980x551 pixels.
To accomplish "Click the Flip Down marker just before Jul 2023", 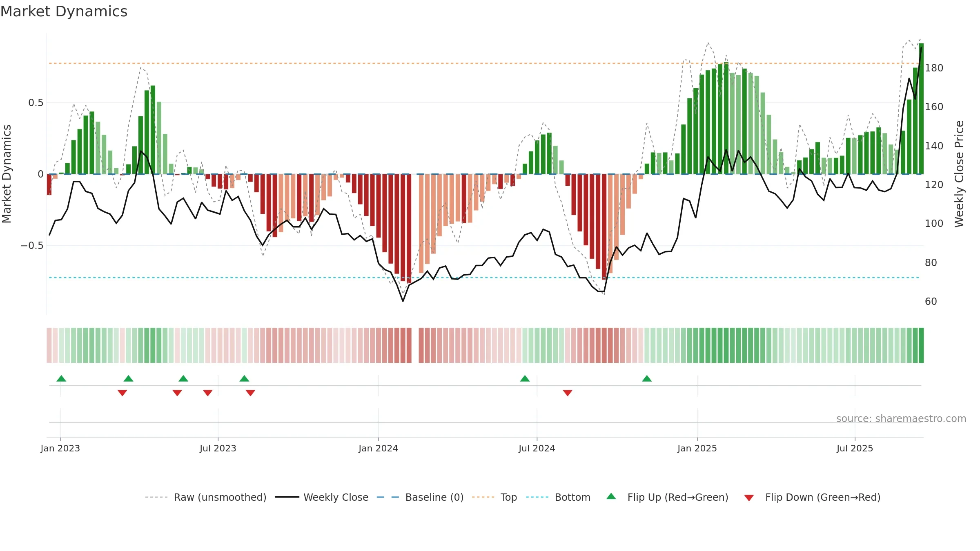I will click(208, 393).
